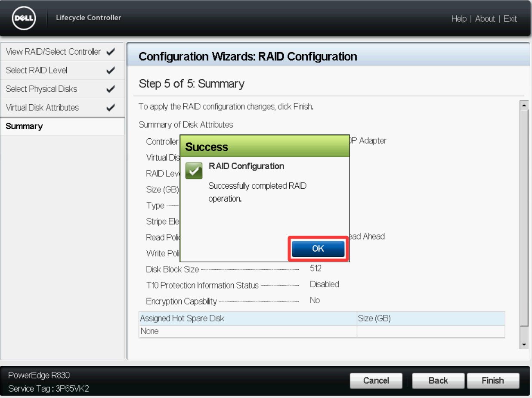
Task: Go to View RAID/Select Controller step
Action: 53,52
